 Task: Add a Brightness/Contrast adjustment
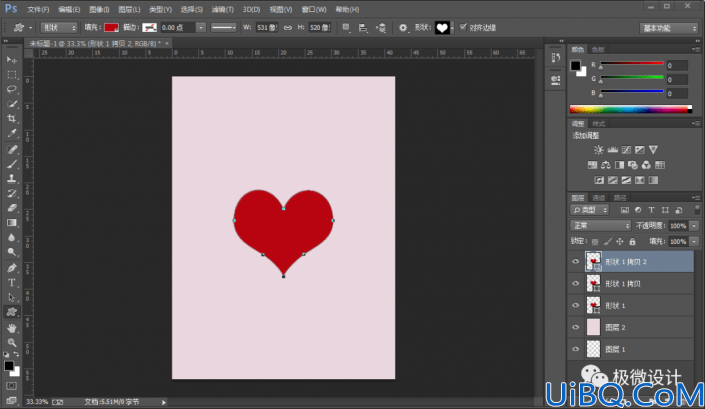(598, 150)
